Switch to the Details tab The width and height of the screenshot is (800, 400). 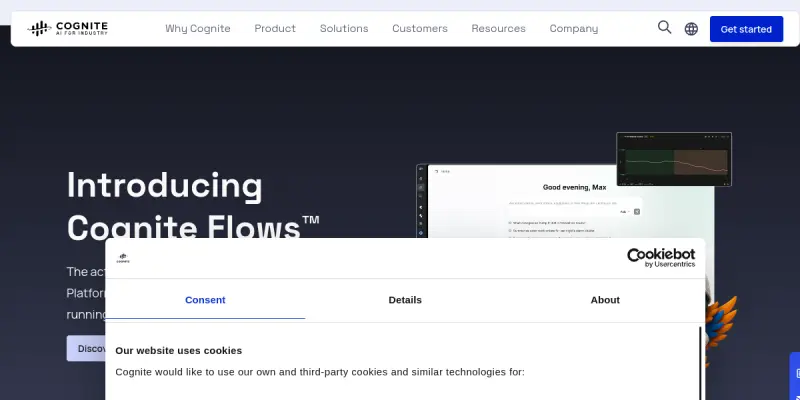(405, 300)
